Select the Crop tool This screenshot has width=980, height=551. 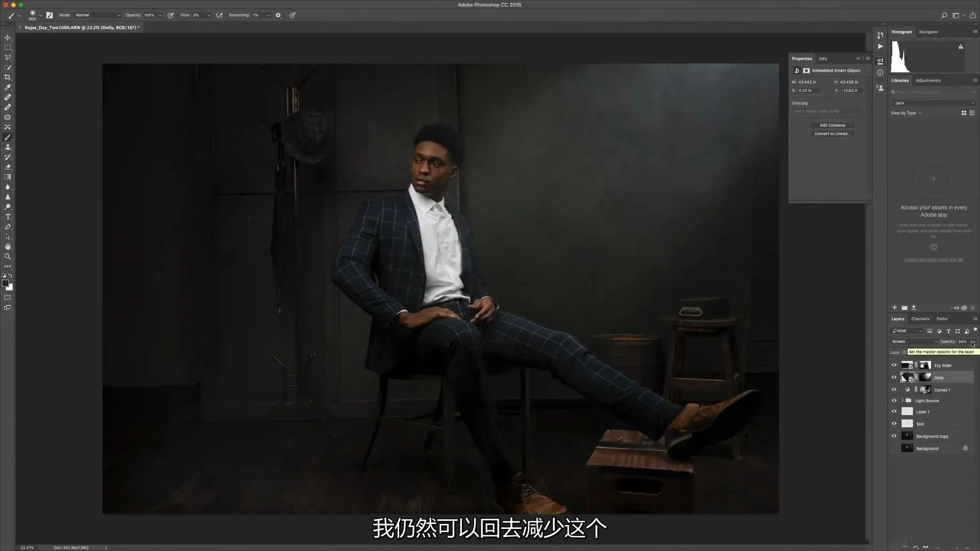8,78
